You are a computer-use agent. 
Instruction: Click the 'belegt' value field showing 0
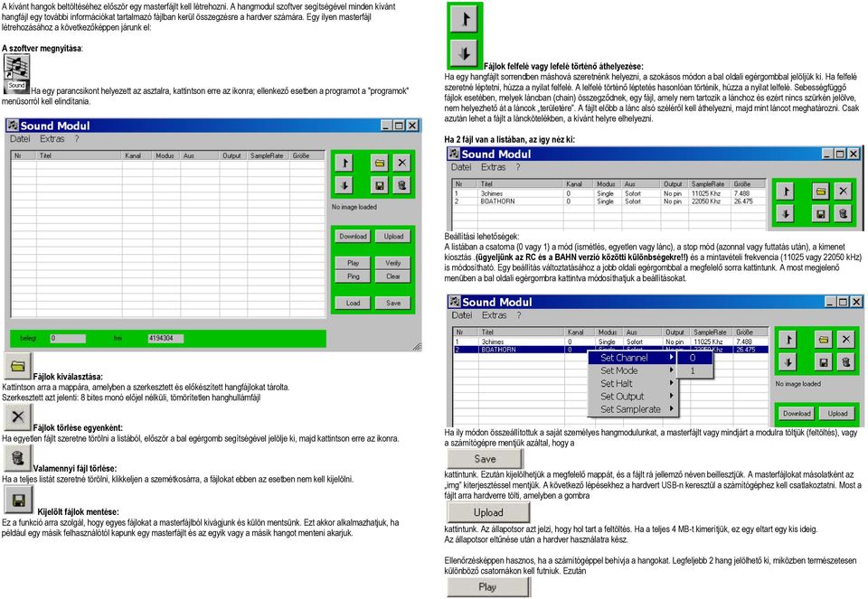(68, 338)
